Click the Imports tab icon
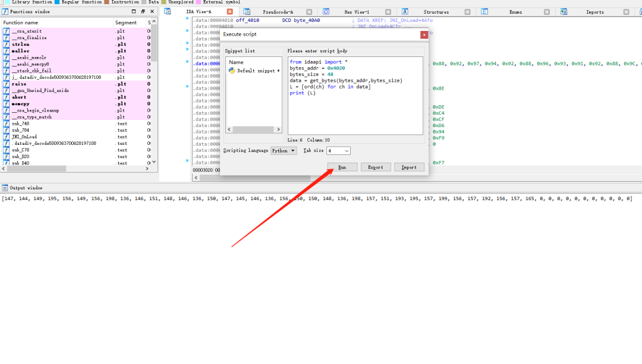642x364 pixels. (x=564, y=12)
